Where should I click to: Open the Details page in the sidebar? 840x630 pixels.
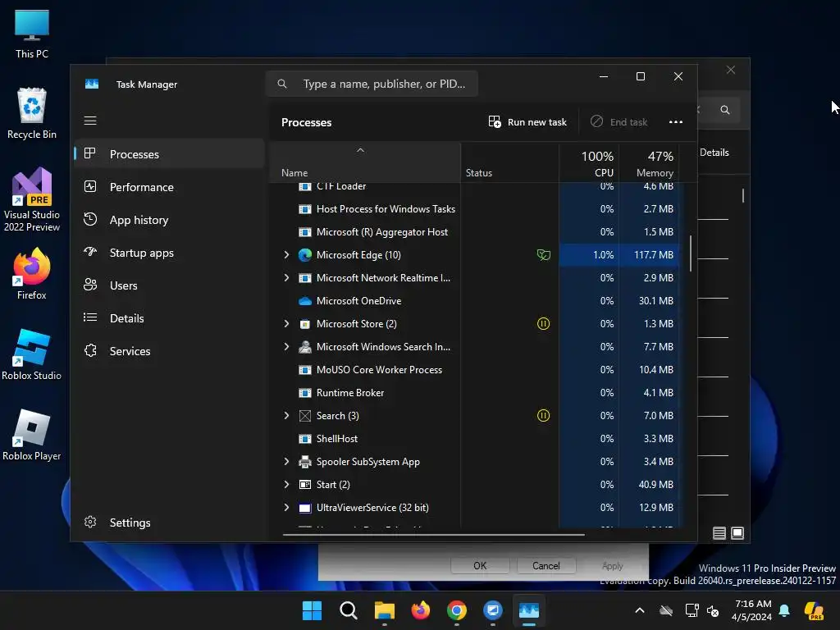pos(169,318)
